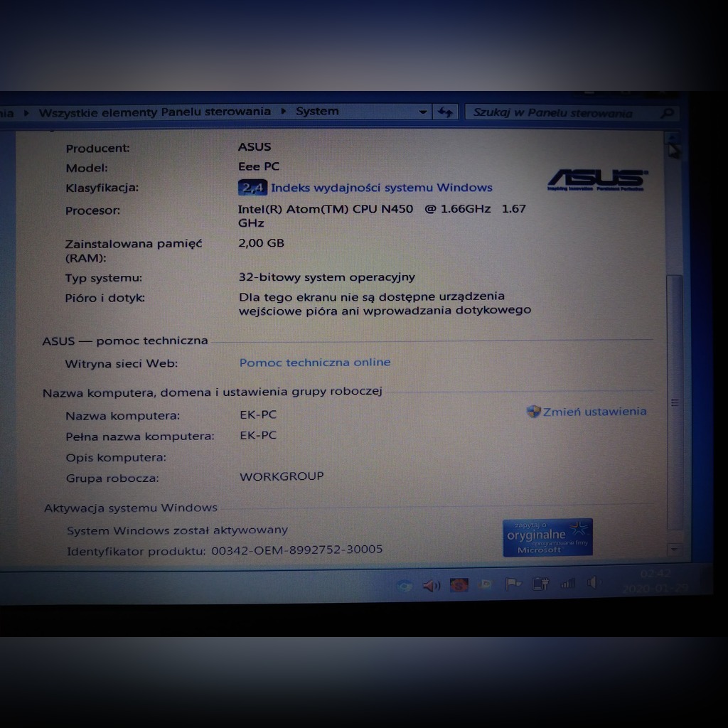Open the Indeks wydajności systemu Windows link

tap(381, 188)
